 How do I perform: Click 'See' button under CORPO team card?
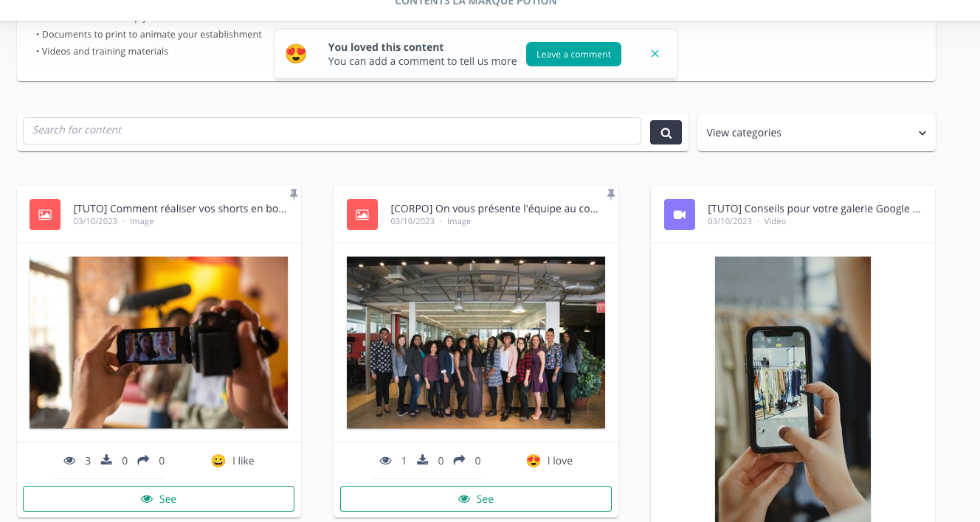476,499
